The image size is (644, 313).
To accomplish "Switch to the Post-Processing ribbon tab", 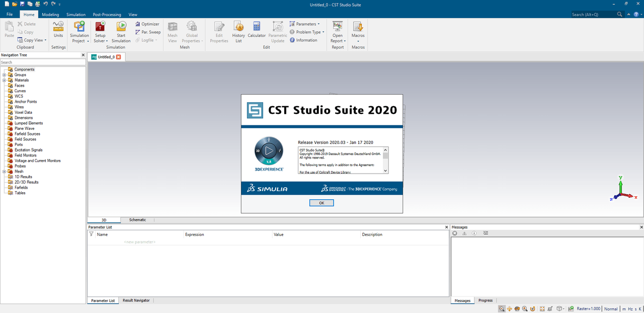I will tap(107, 15).
